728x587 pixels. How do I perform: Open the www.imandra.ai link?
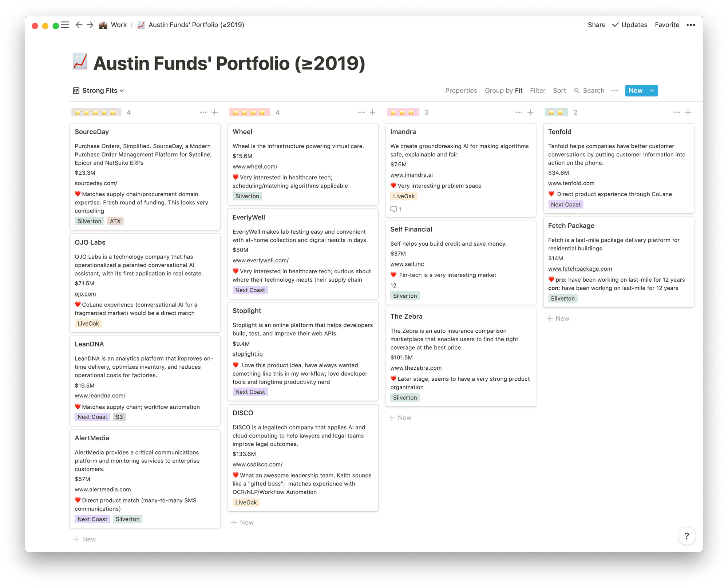pyautogui.click(x=411, y=175)
